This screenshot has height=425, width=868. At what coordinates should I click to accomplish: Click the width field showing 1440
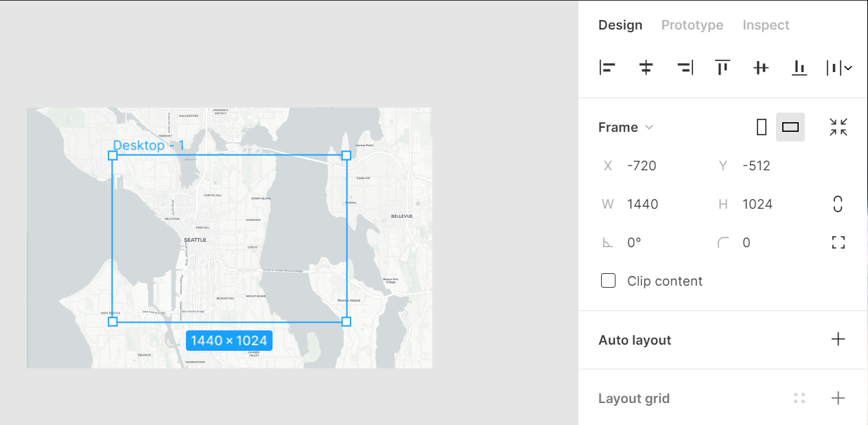pyautogui.click(x=643, y=204)
